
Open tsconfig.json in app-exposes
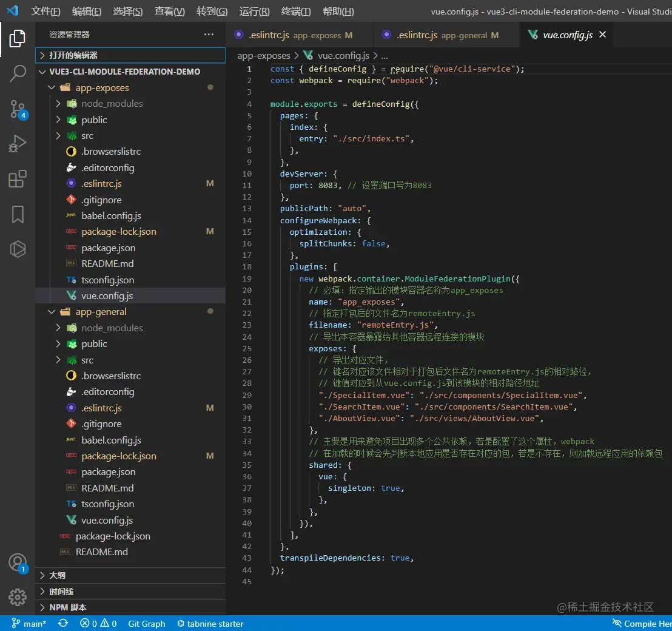pyautogui.click(x=130, y=280)
